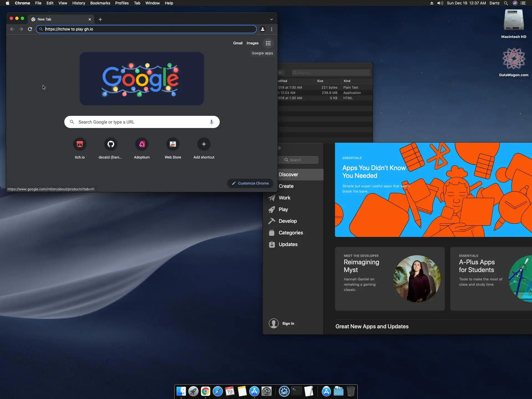Click the Chrome profile avatar icon
532x399 pixels.
coord(262,29)
